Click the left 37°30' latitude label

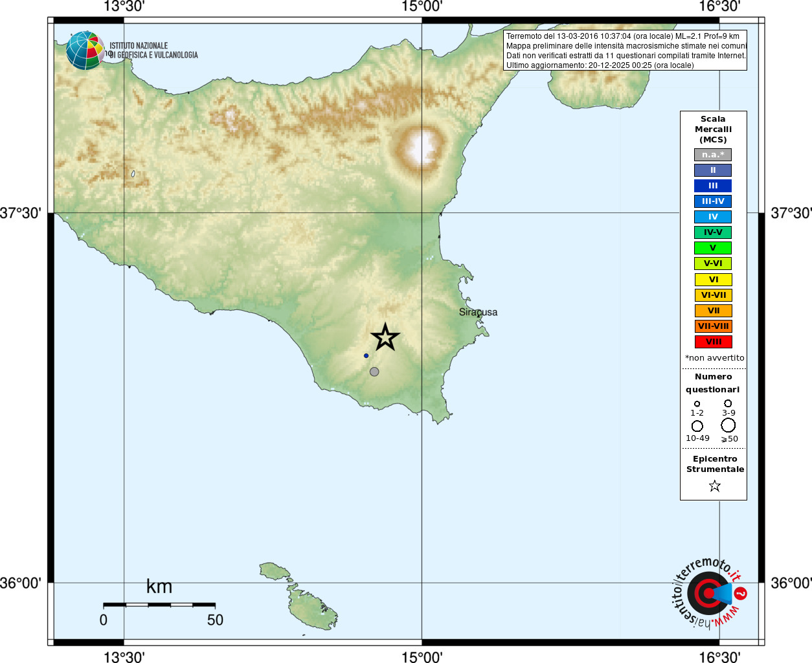pos(21,213)
